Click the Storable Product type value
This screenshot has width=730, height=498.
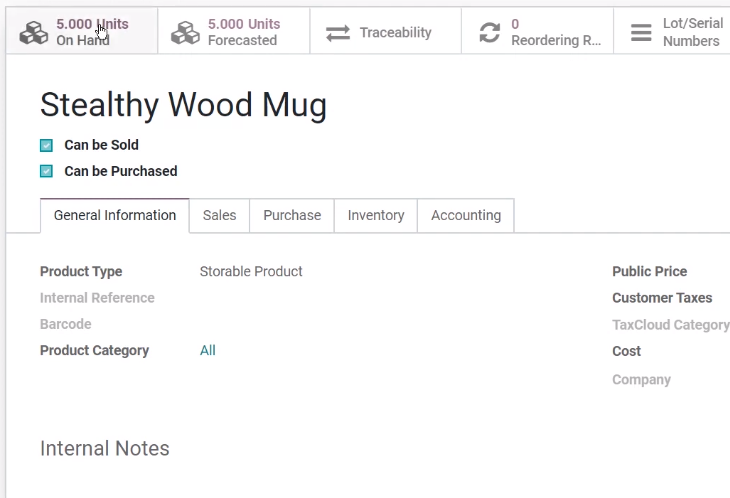pos(251,271)
